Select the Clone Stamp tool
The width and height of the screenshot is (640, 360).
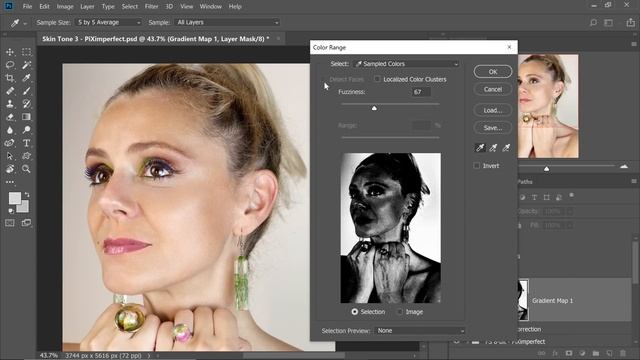[x=10, y=104]
